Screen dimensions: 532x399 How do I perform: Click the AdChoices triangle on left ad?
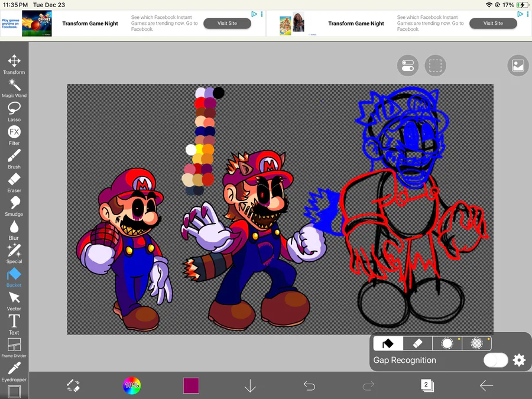tap(254, 14)
